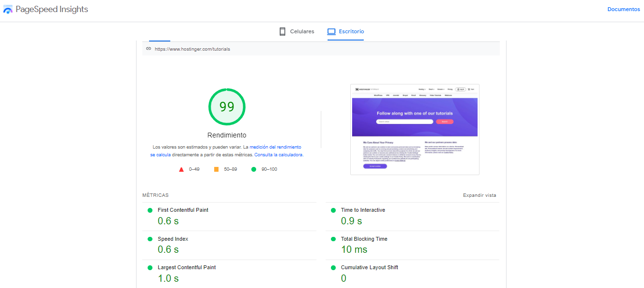Screen dimensions: 644x288
Task: Open the Documentos link
Action: (x=623, y=9)
